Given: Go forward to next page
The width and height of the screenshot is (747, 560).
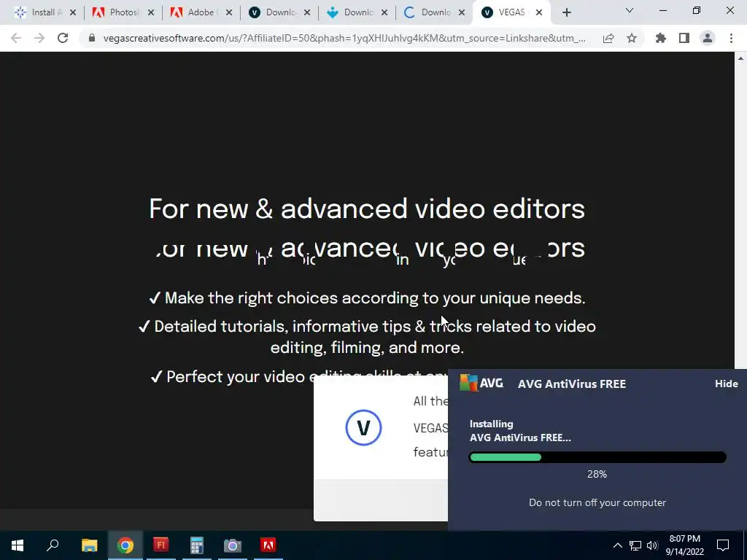Looking at the screenshot, I should click(39, 38).
